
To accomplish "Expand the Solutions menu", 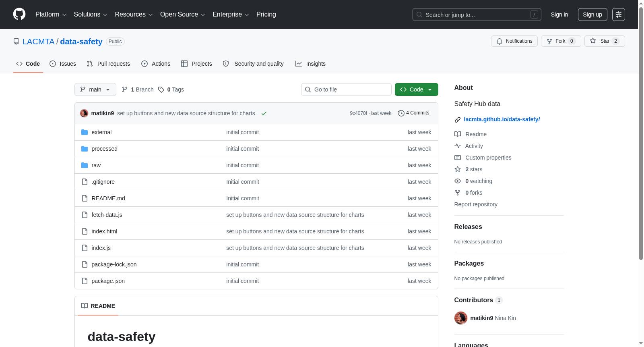I will click(91, 15).
